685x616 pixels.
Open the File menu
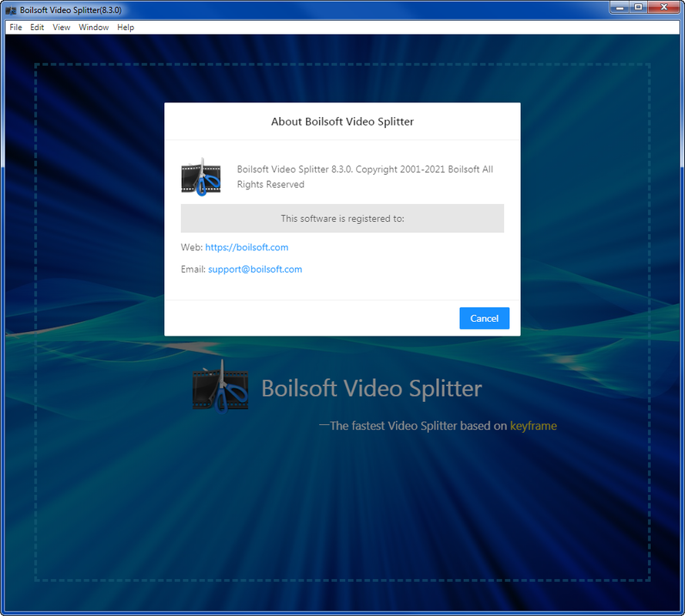point(15,27)
